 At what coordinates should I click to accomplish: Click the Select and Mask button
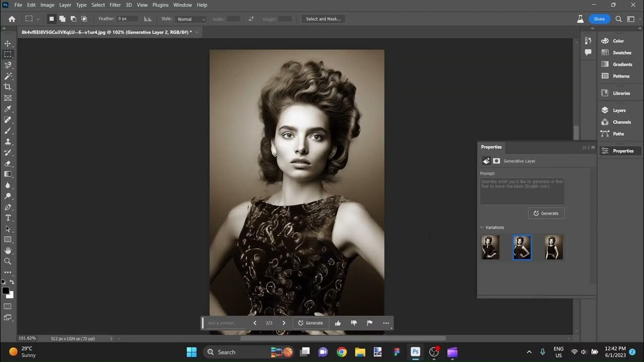click(x=323, y=19)
